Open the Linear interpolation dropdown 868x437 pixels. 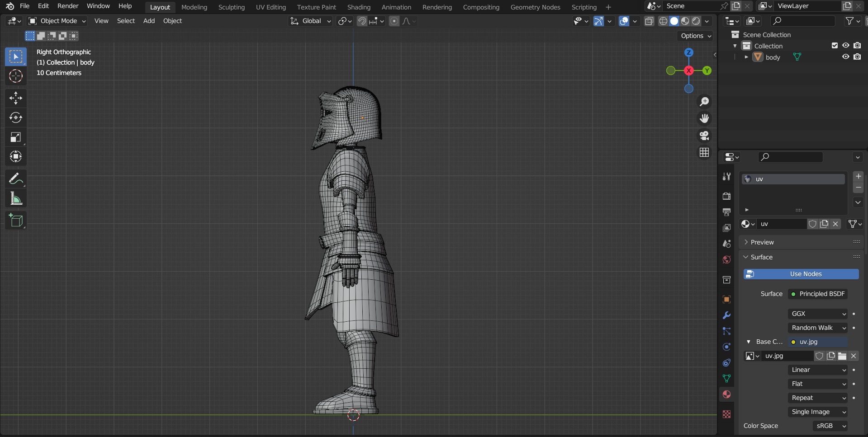[818, 370]
